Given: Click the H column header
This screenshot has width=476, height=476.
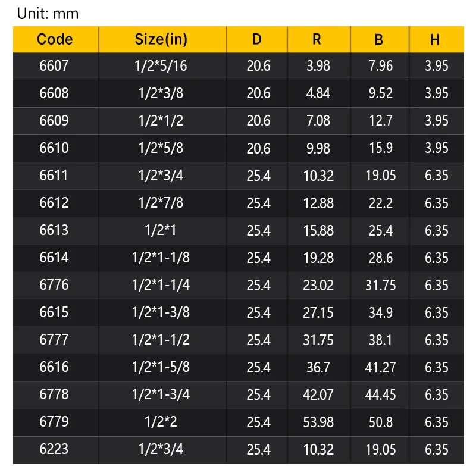Looking at the screenshot, I should (x=436, y=39).
